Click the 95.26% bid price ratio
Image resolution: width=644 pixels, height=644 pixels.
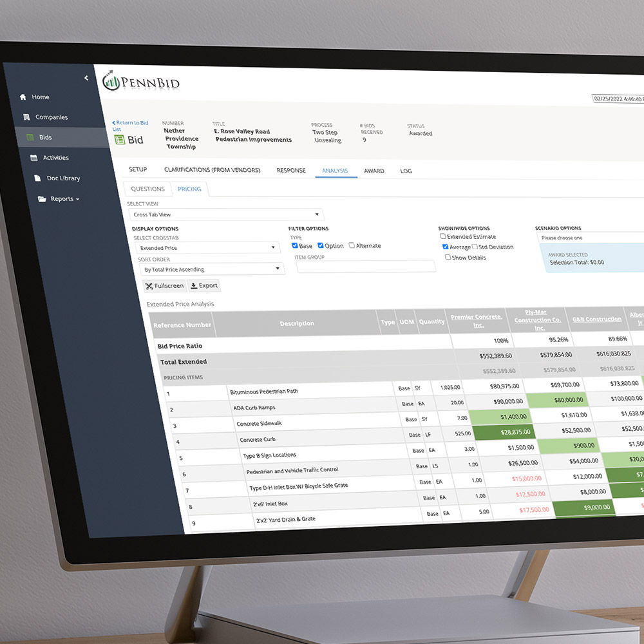[558, 339]
